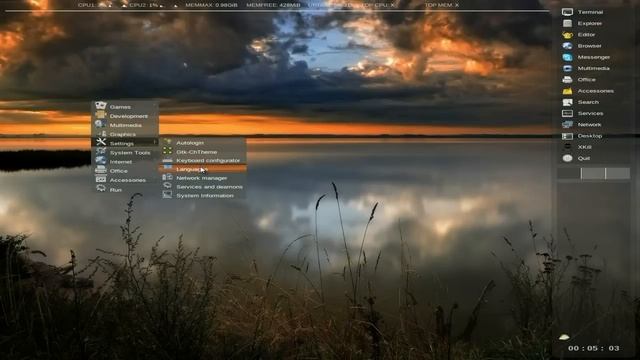640x360 pixels.
Task: Click Office in the right side panel
Action: (x=579, y=80)
